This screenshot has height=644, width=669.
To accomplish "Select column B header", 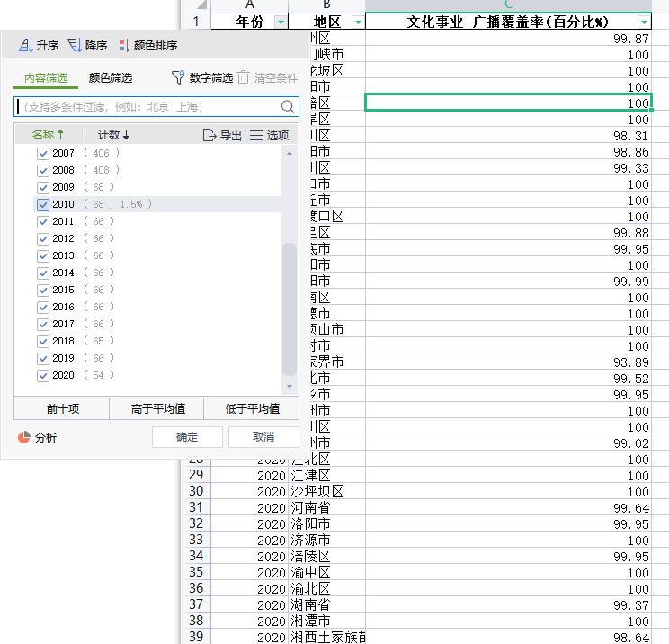I will tap(326, 5).
